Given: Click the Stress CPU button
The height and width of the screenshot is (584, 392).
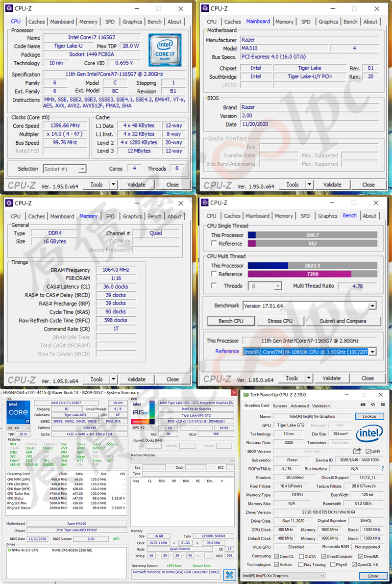Looking at the screenshot, I should click(280, 321).
